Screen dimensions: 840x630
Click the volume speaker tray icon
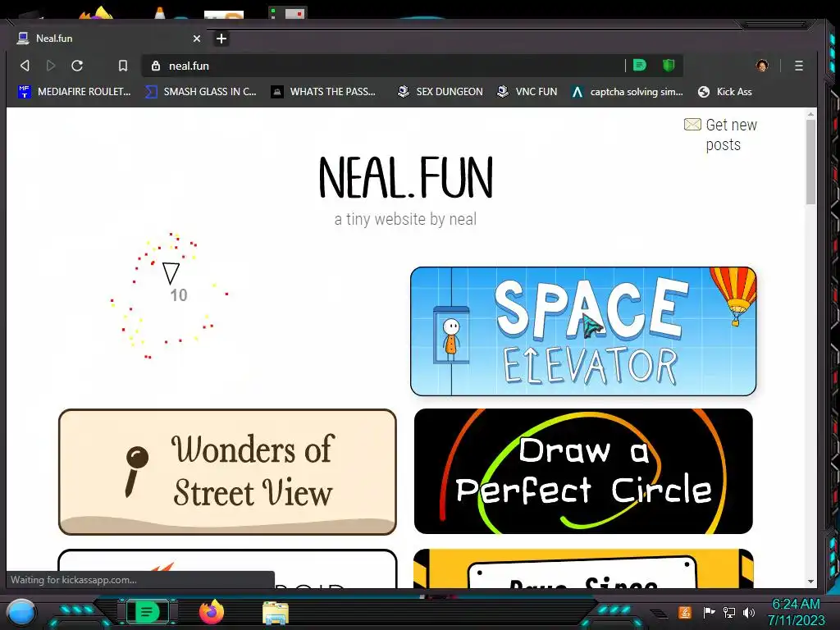point(748,612)
